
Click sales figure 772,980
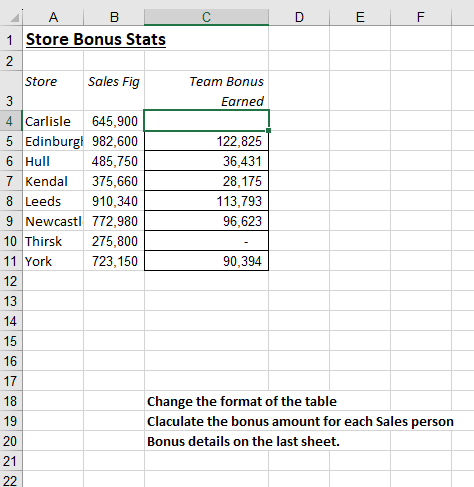[x=114, y=221]
